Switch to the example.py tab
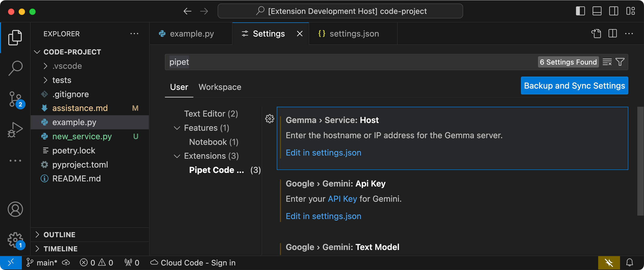 click(191, 33)
